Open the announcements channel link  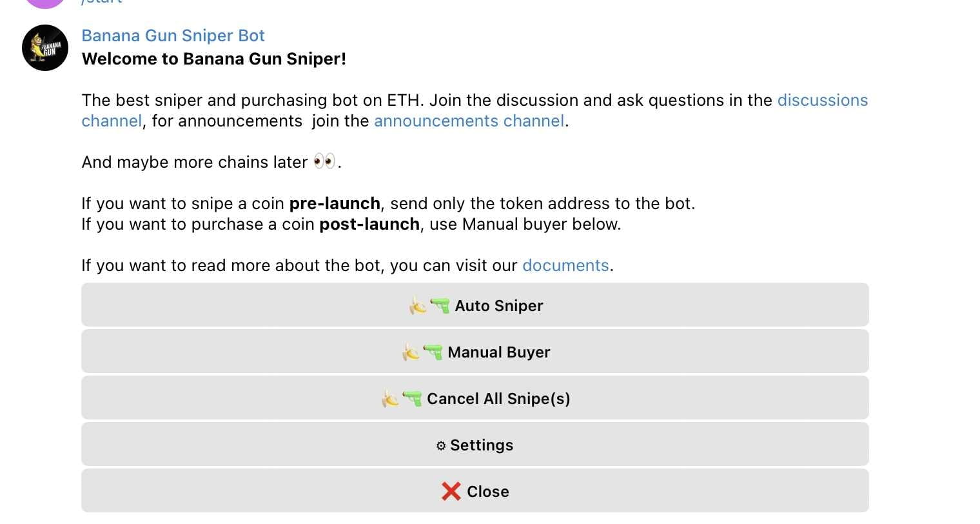click(x=469, y=121)
